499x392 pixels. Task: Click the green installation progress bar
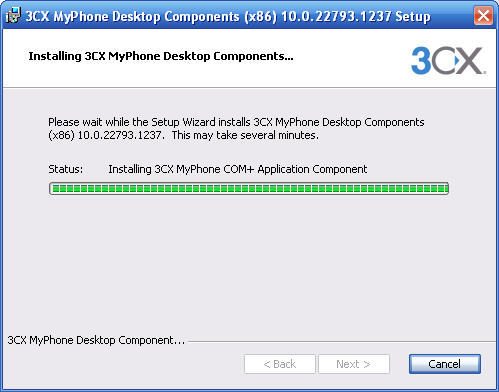point(249,189)
